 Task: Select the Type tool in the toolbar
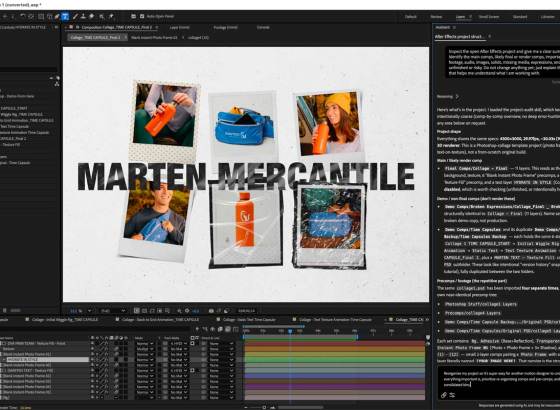pyautogui.click(x=65, y=16)
